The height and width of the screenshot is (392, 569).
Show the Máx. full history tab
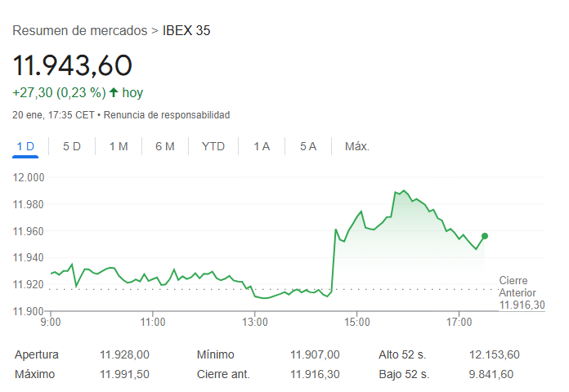pos(357,146)
